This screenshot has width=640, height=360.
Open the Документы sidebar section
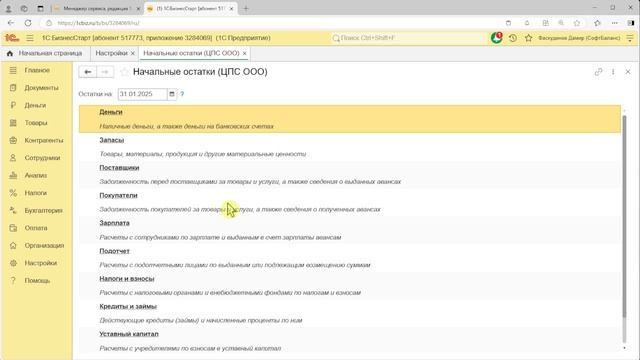tap(37, 88)
